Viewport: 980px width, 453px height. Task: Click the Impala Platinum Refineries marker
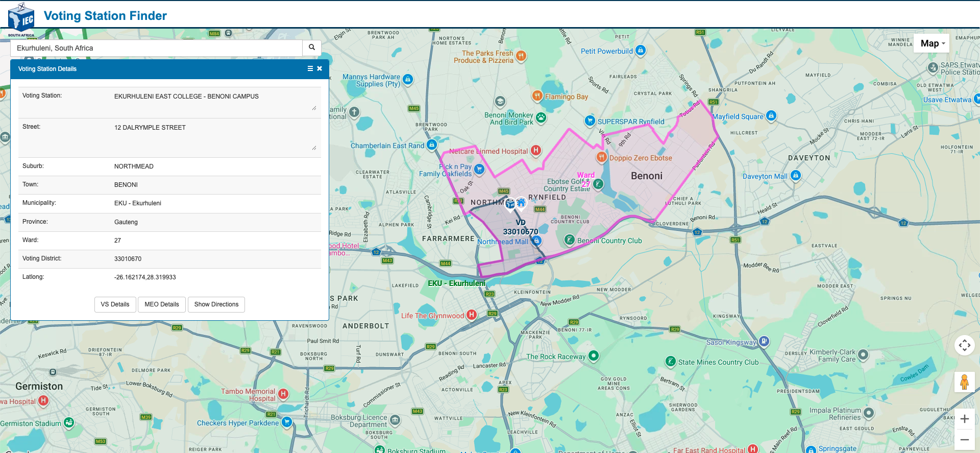869,412
